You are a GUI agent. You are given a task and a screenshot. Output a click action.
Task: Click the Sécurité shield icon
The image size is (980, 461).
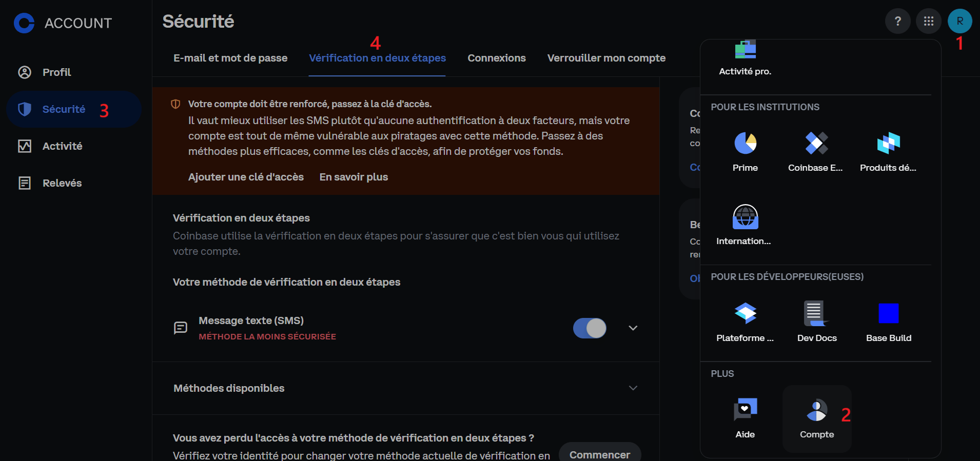[25, 109]
